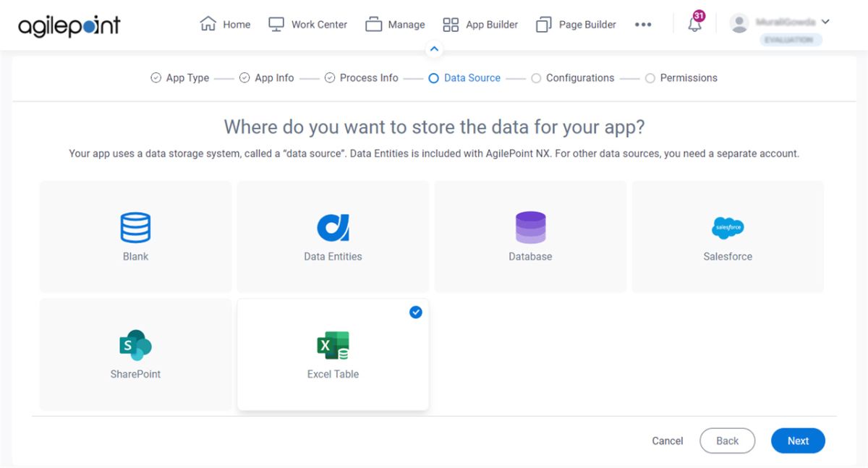Click the Excel Table icon
The image size is (868, 468).
[333, 345]
